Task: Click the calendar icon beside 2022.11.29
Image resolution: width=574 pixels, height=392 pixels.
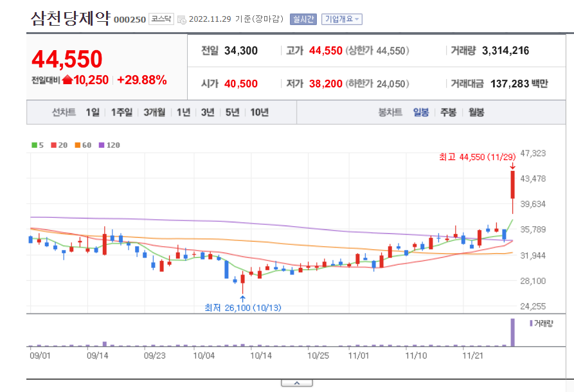Action: 181,20
